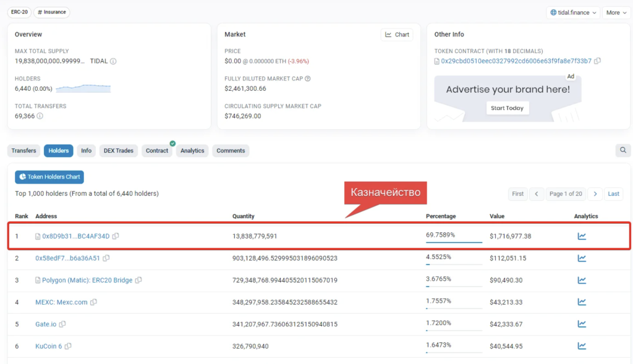Open search icon above holders table

(623, 150)
